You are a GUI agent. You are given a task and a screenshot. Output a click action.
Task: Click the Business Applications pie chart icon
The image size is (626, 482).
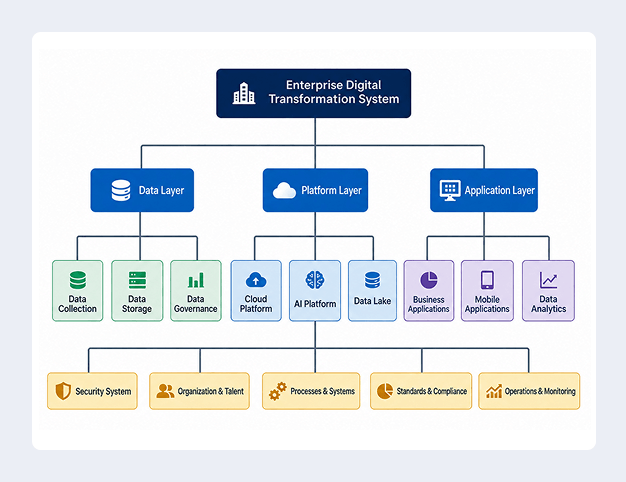pyautogui.click(x=428, y=280)
